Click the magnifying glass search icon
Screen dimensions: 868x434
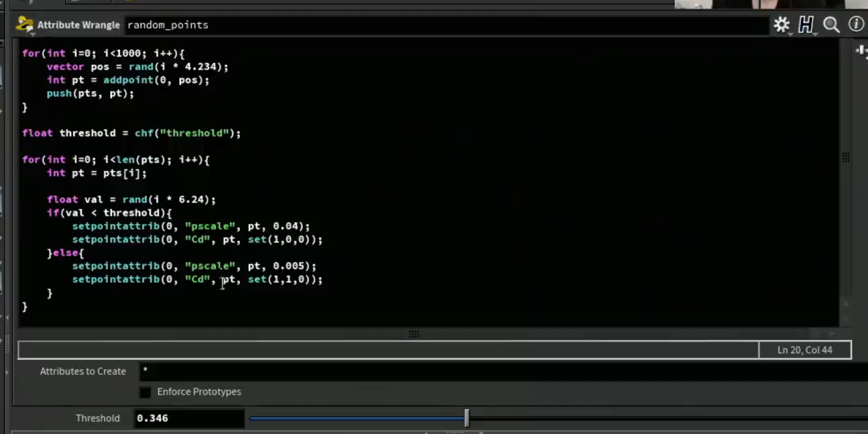(831, 25)
